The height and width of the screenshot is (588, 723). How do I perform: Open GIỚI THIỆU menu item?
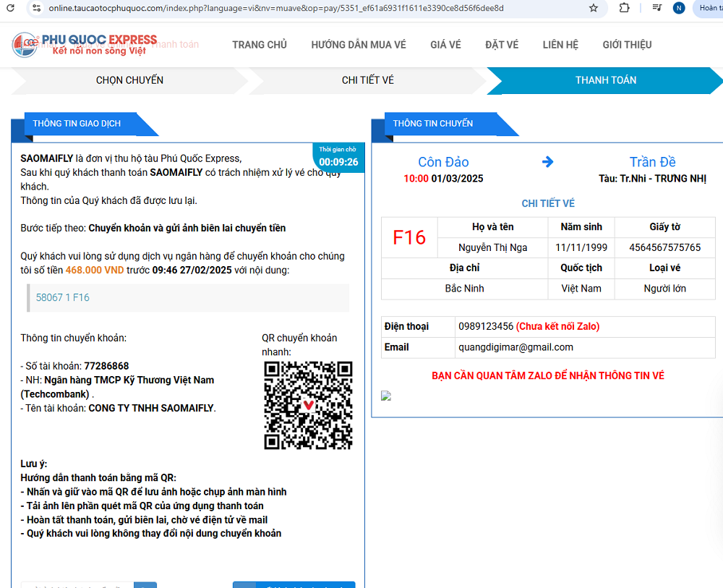(x=627, y=45)
